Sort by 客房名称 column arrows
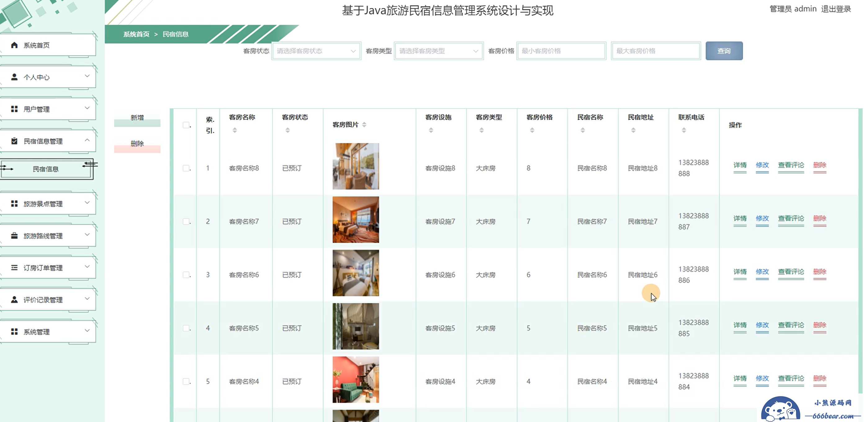The height and width of the screenshot is (422, 868). (235, 130)
